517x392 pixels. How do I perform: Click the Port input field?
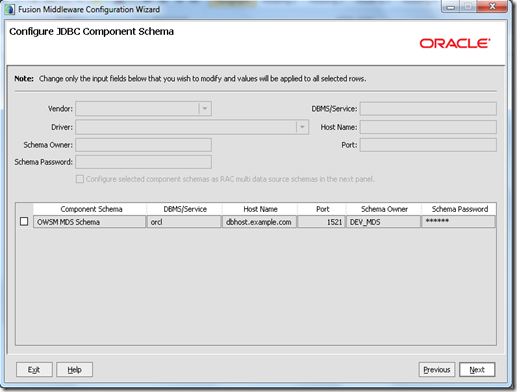point(428,145)
